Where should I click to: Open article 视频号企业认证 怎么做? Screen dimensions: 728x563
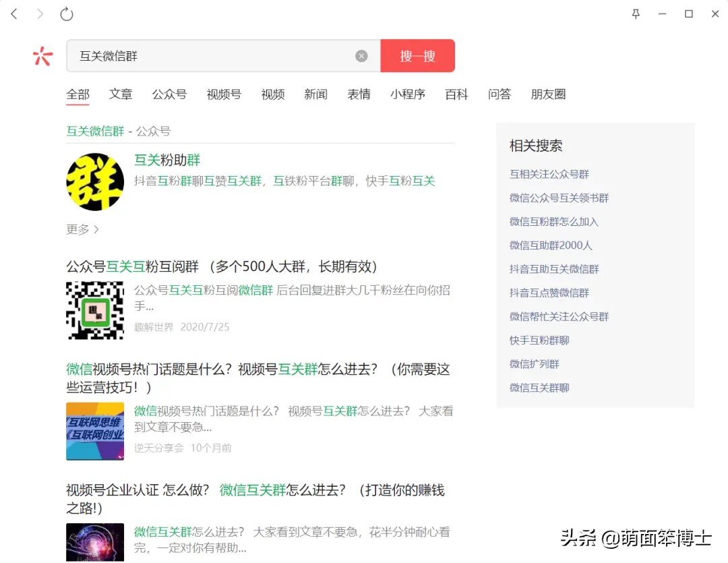pos(255,499)
